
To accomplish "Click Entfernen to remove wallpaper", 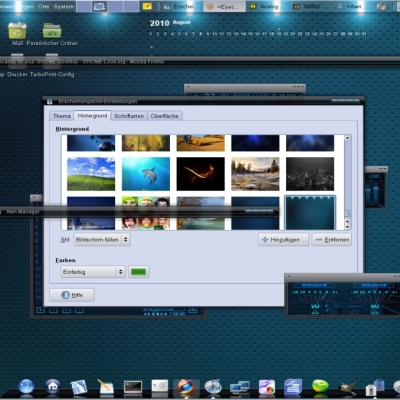I will (x=332, y=240).
